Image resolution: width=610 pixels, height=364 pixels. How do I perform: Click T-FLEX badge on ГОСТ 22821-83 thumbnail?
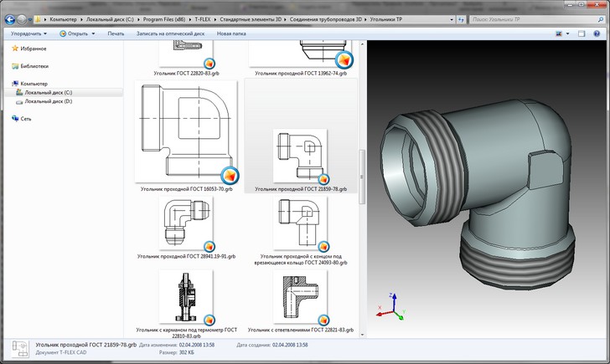pos(323,320)
